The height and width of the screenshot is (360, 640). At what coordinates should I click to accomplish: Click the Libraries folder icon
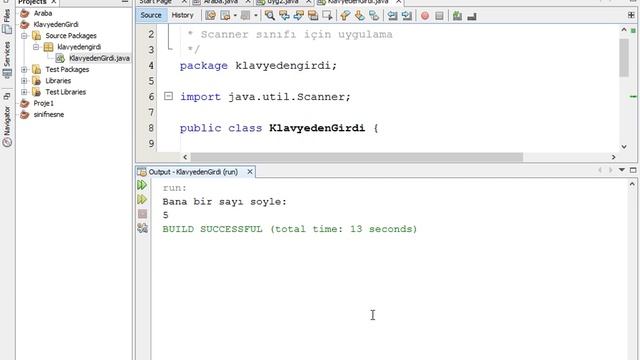pyautogui.click(x=36, y=80)
